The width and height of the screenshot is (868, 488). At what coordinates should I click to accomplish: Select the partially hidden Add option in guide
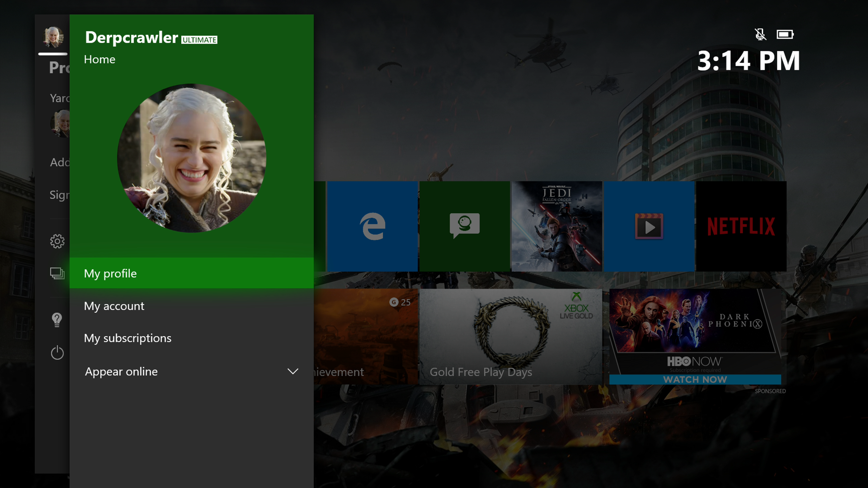(60, 162)
